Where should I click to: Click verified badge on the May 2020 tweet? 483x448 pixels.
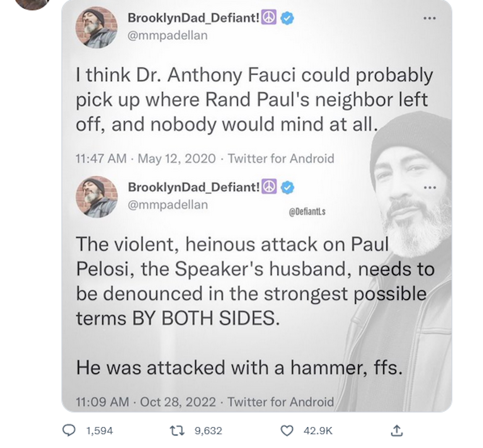(x=287, y=18)
